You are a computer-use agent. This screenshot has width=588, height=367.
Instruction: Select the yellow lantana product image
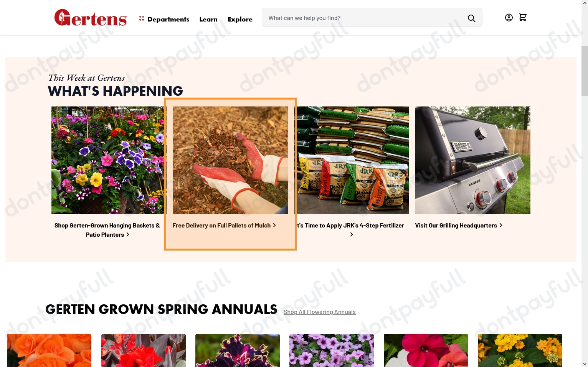coord(520,350)
